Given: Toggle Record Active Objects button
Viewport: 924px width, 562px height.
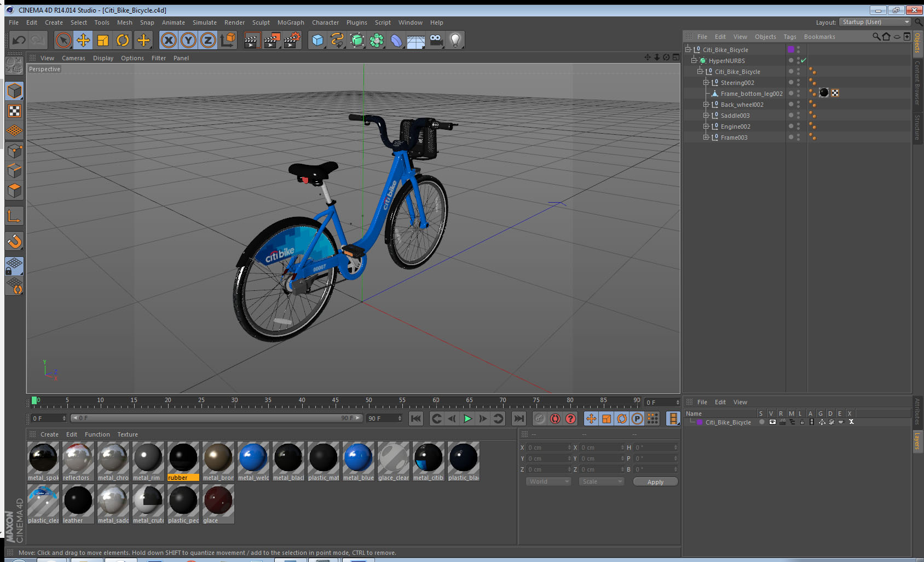Looking at the screenshot, I should coord(540,418).
